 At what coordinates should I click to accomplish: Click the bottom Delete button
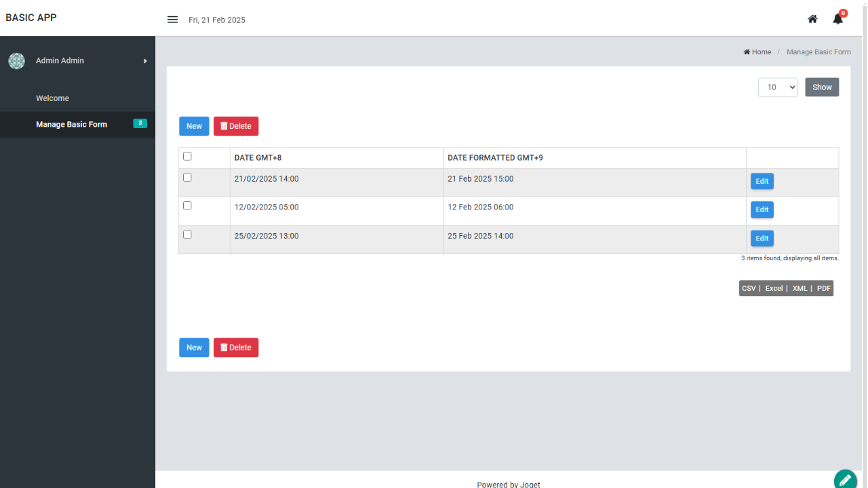(236, 348)
